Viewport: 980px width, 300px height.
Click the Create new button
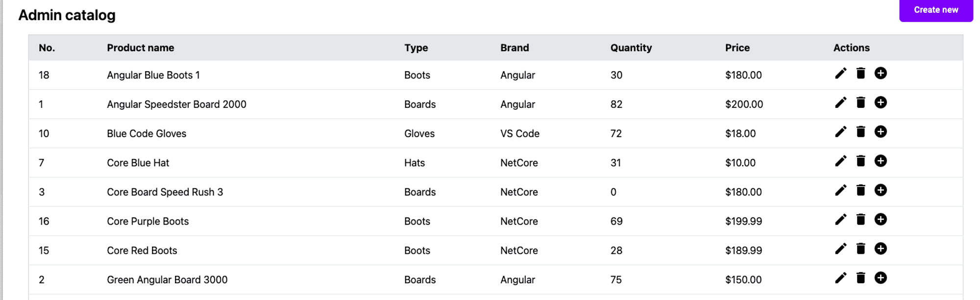click(935, 10)
